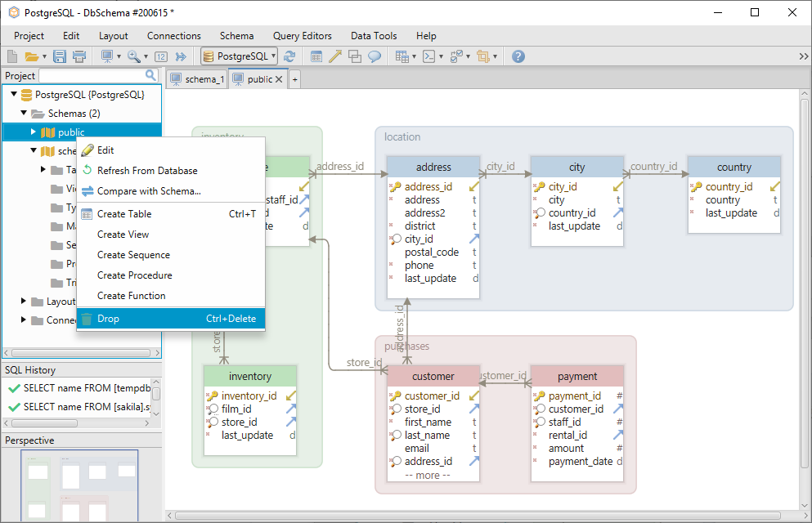Collapse the Schemas (2) tree node

[25, 114]
